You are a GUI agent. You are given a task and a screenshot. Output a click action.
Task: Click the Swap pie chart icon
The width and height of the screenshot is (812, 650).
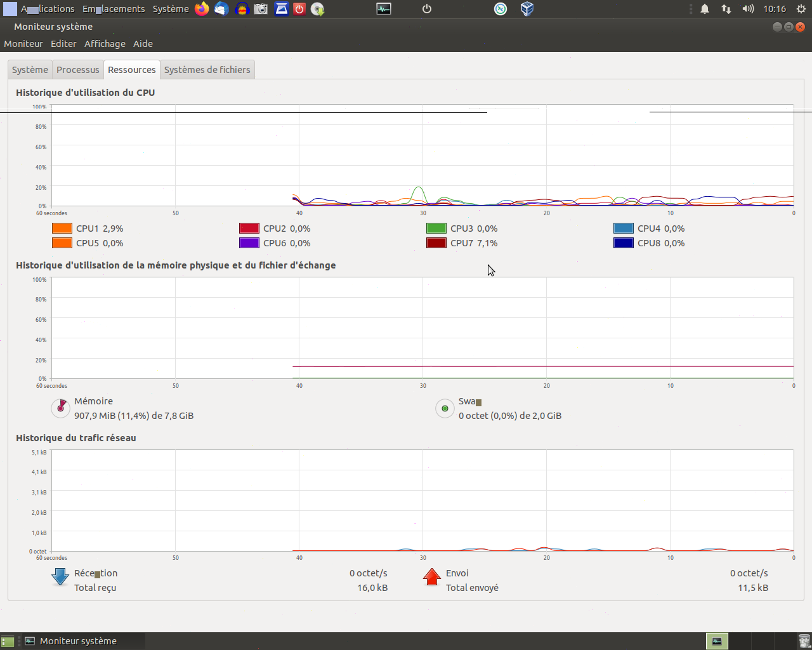pos(445,408)
